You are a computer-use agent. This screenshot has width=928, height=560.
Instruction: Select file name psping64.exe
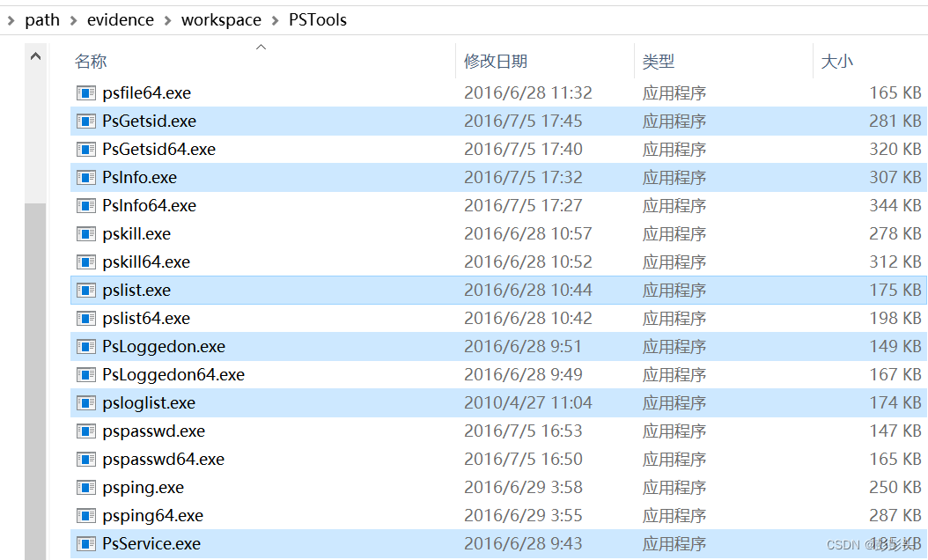coord(152,516)
